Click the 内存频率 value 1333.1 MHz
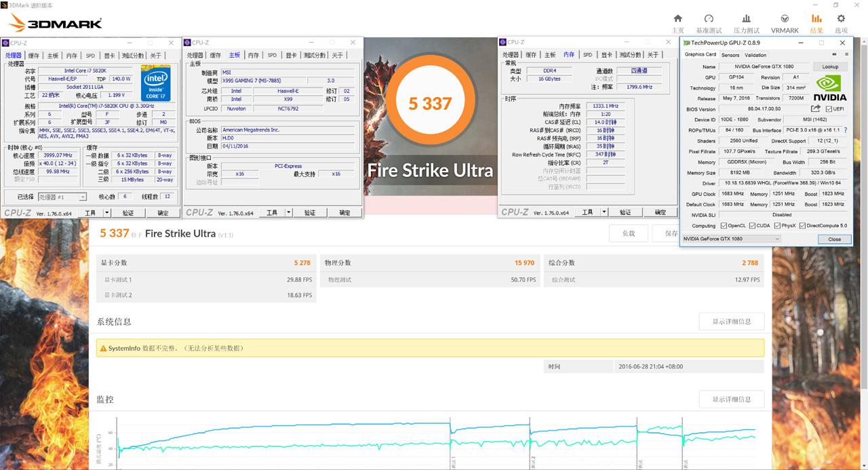Viewport: 868px width, 470px height. click(606, 106)
